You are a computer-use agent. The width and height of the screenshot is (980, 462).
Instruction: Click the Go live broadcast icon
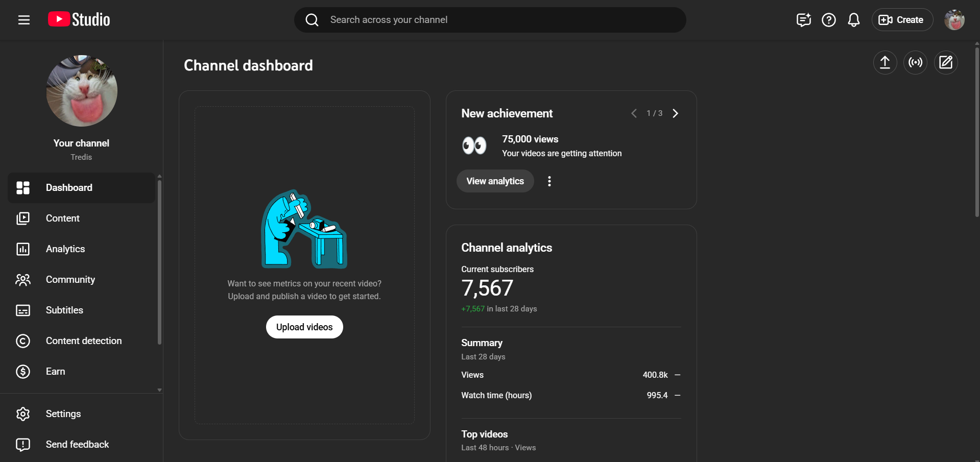click(x=915, y=62)
